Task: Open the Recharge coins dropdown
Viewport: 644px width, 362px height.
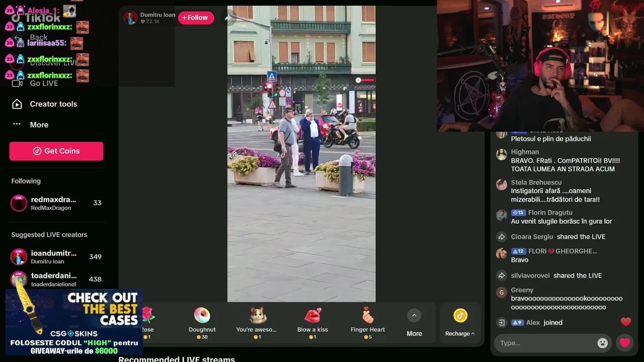Action: (x=460, y=322)
